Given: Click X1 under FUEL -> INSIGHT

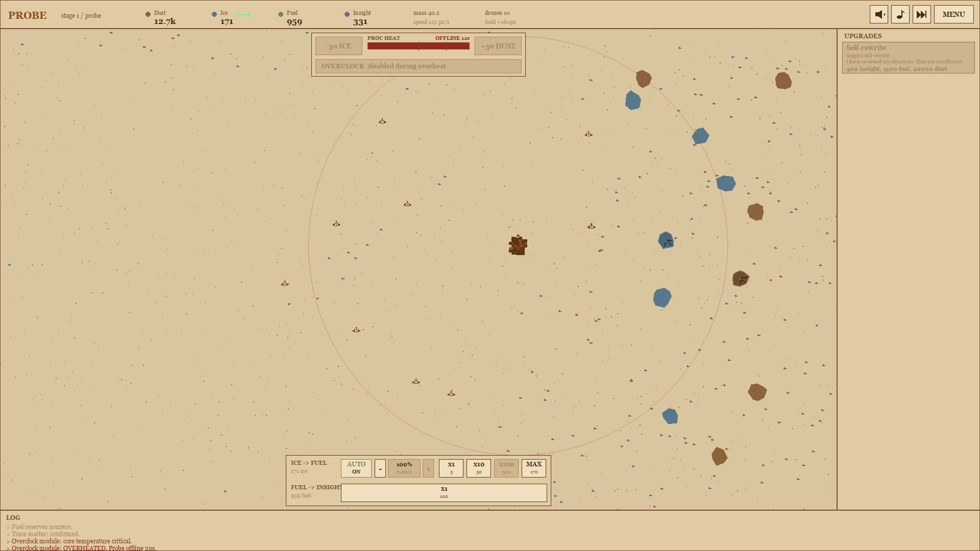Looking at the screenshot, I should (444, 492).
